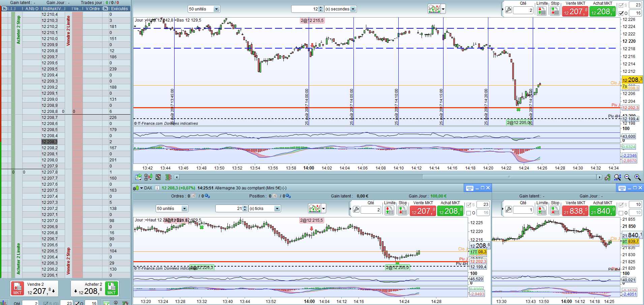644x305 pixels.
Task: Toggle the O checkbox in right chart order bar
Action: [x=621, y=213]
